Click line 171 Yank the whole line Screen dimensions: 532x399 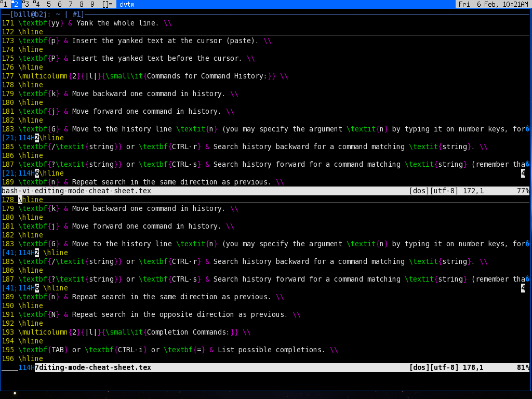pos(88,23)
